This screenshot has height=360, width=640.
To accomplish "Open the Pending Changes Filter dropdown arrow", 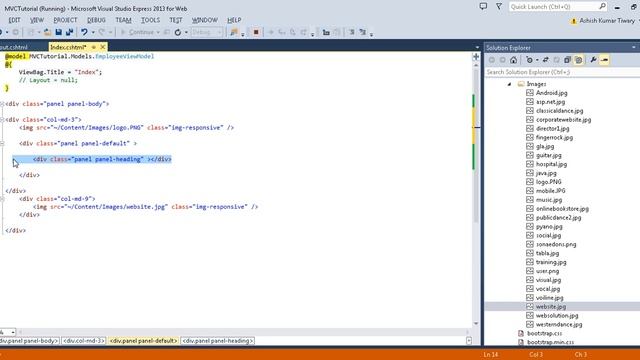I will pos(537,60).
